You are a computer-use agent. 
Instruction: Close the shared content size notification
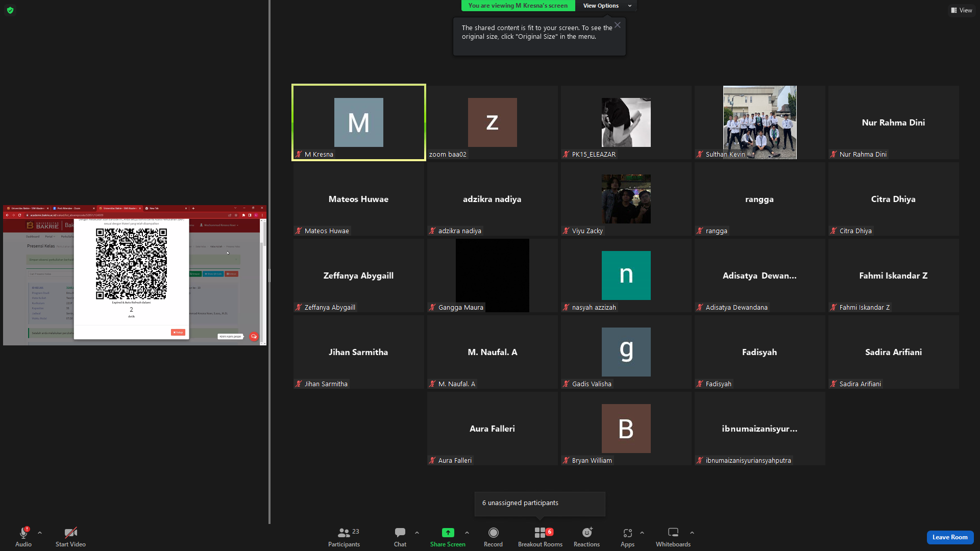click(x=618, y=25)
